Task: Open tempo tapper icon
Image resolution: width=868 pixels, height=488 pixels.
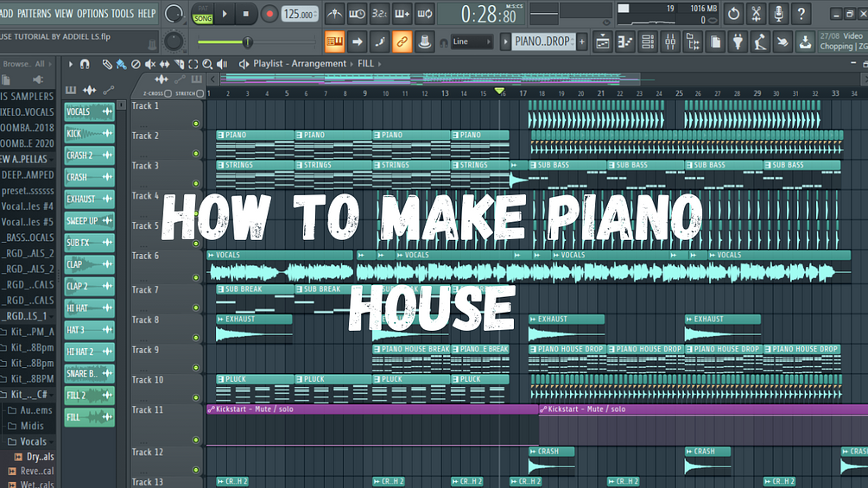Action: pyautogui.click(x=760, y=41)
